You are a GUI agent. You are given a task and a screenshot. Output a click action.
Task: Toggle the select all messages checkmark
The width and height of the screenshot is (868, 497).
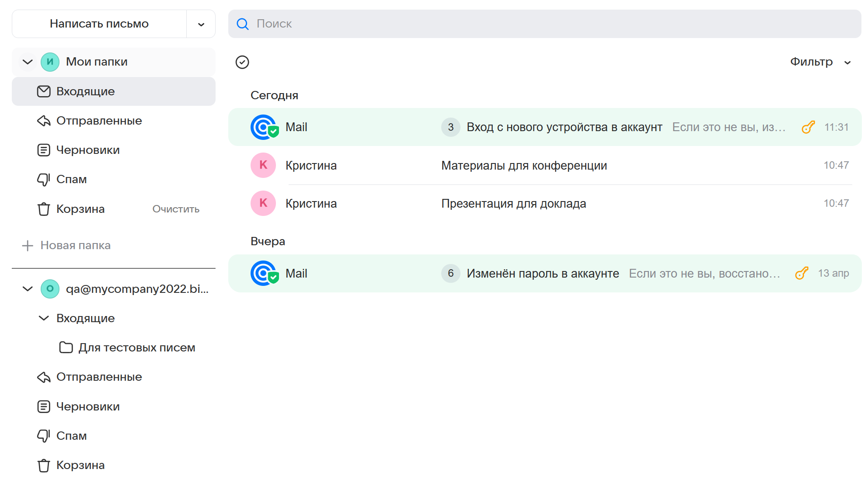[242, 62]
